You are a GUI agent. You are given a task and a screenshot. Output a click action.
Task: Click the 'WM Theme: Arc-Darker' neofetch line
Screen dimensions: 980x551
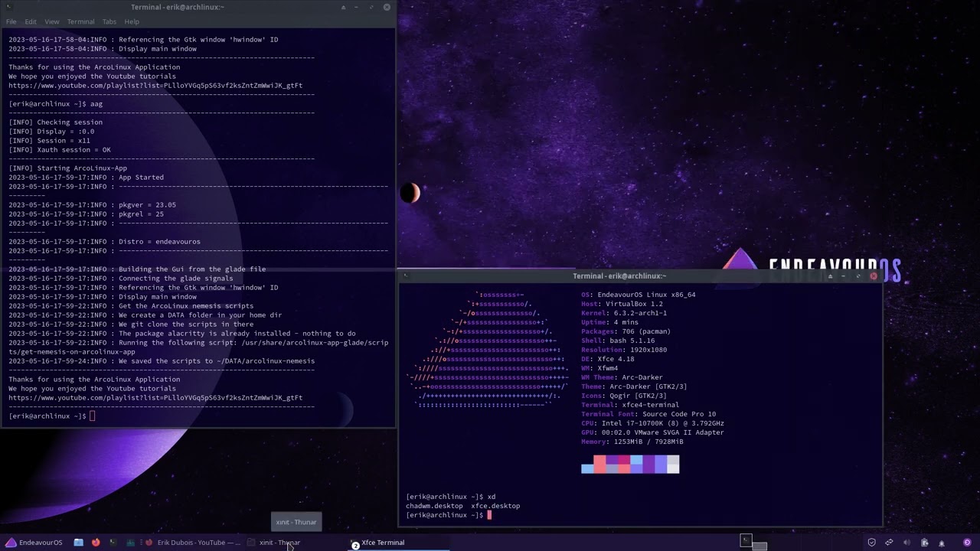(x=622, y=377)
